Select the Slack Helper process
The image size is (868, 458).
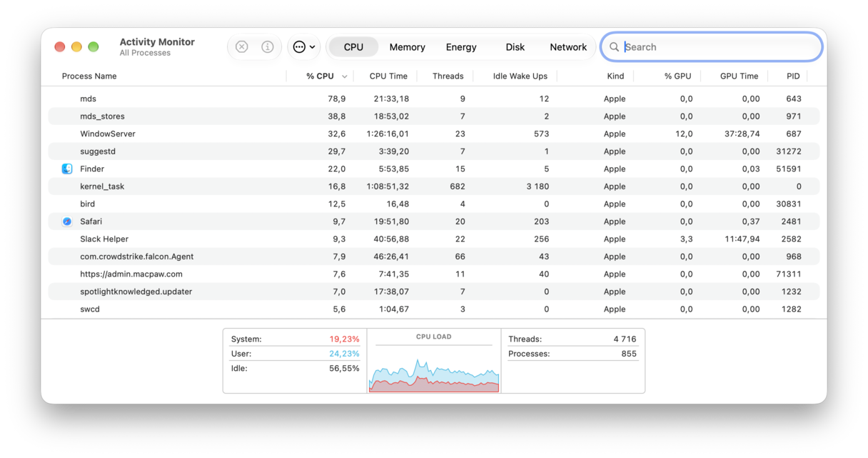[x=104, y=239]
